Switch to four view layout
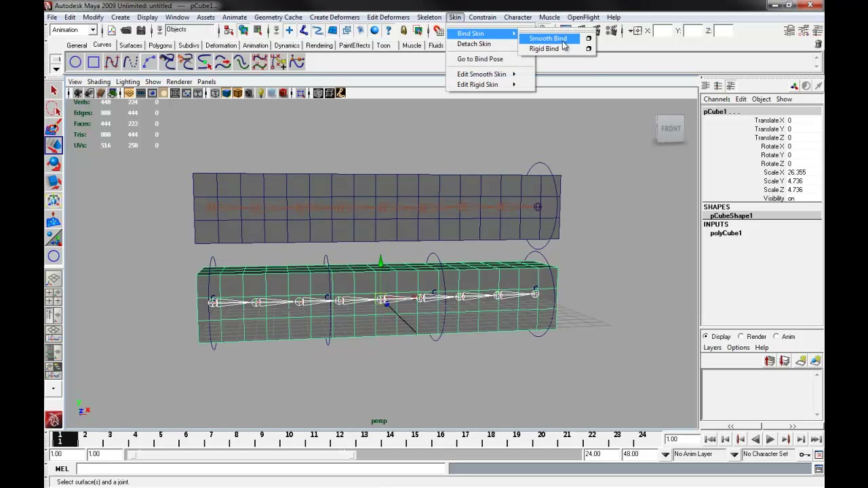Viewport: 868px width, 488px height. (x=54, y=297)
